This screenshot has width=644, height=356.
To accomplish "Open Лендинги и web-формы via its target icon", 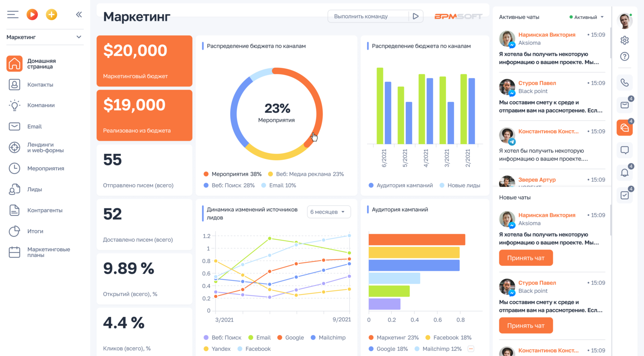I will [x=14, y=147].
